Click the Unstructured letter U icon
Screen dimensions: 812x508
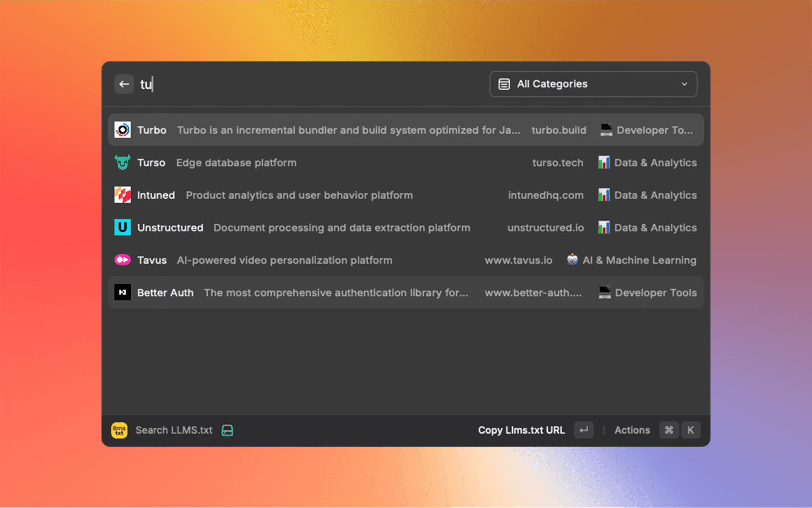coord(122,227)
